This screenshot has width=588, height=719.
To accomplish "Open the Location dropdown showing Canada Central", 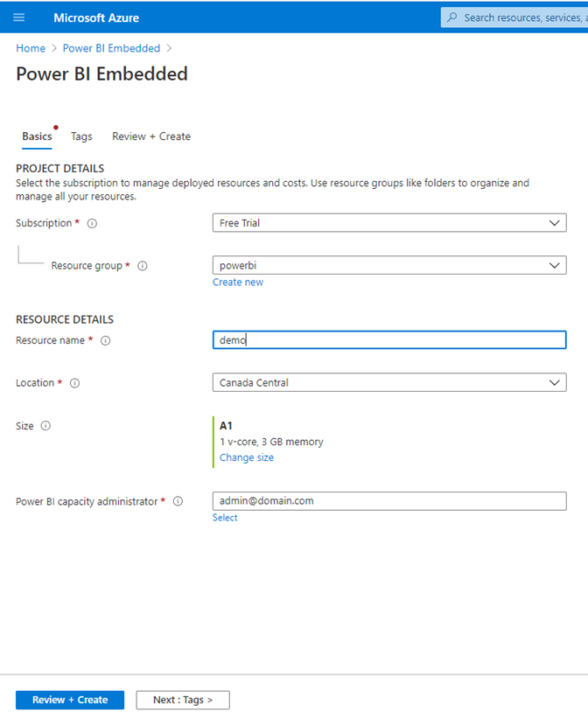I will [x=389, y=382].
